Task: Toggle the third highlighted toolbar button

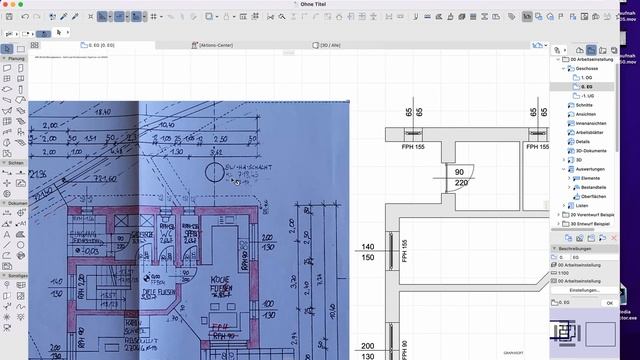Action: (136, 17)
